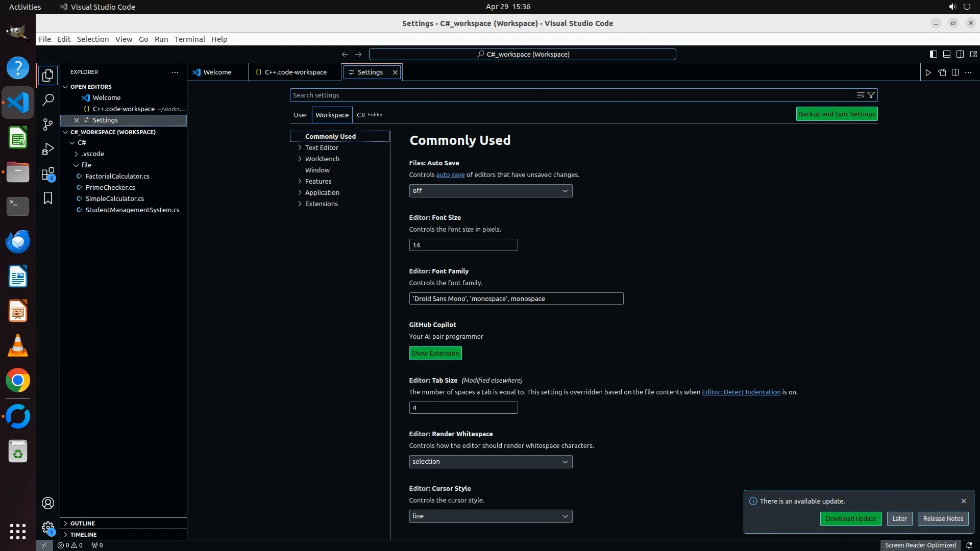
Task: Click the Split Editor Right icon
Action: click(955, 72)
